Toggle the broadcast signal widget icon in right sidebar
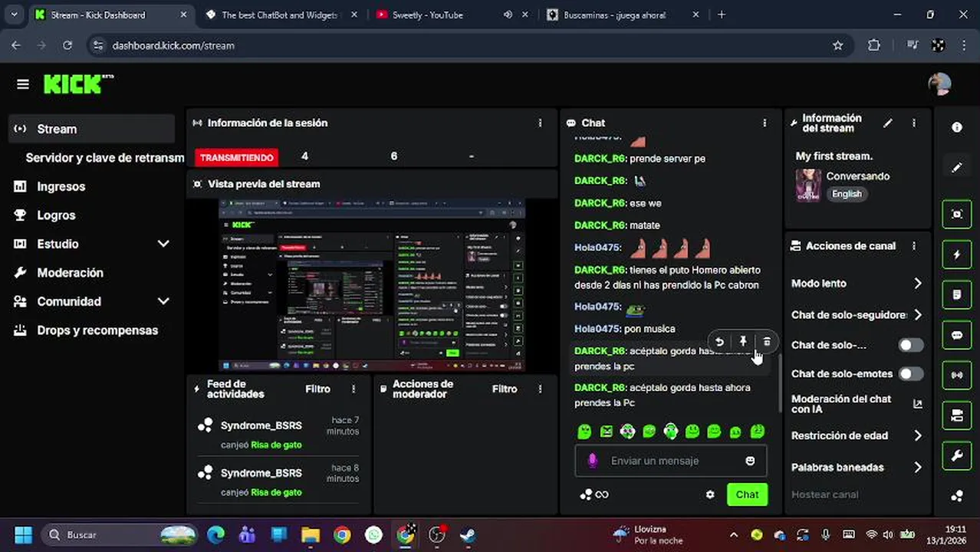This screenshot has height=552, width=980. (956, 375)
